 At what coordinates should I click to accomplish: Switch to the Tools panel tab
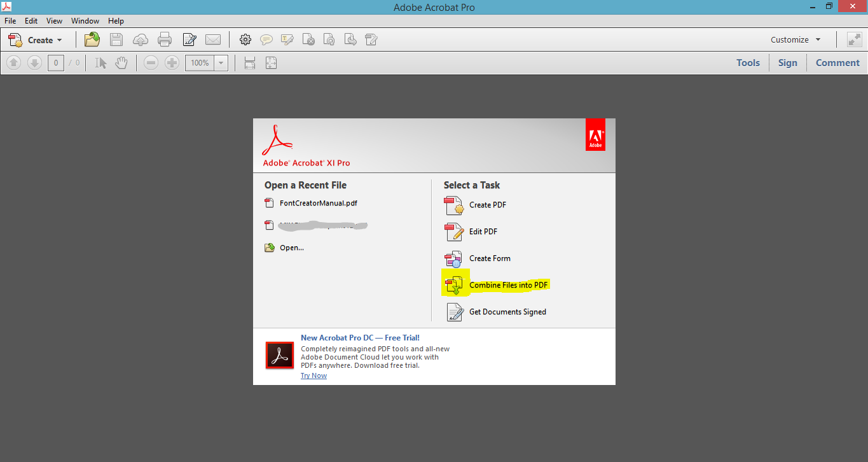tap(748, 62)
